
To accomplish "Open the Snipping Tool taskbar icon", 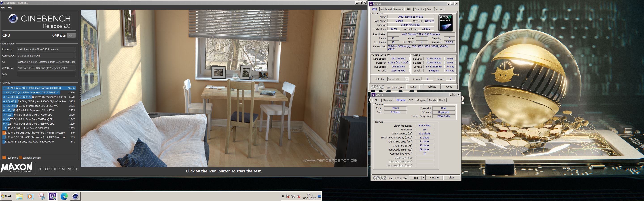I will (x=42, y=196).
